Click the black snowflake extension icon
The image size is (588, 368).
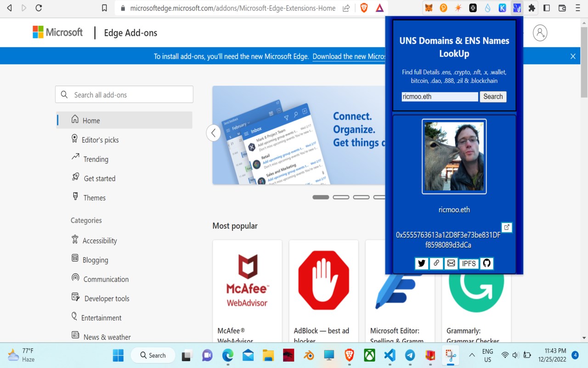tap(473, 8)
